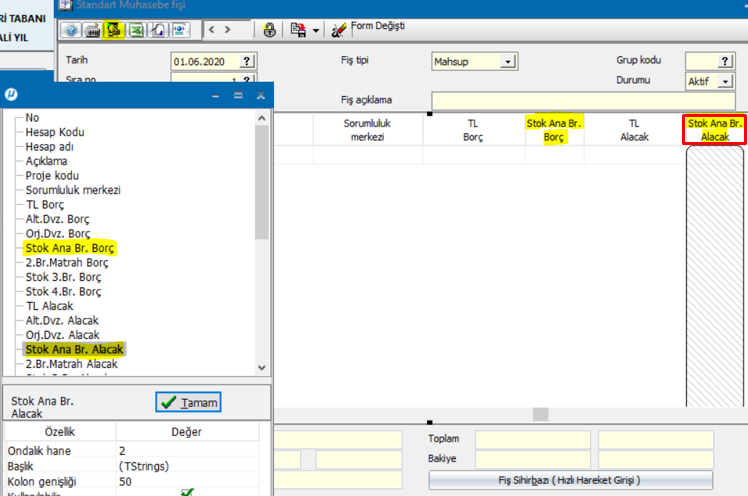748x496 pixels.
Task: Click Fiş Sihirbazı (Hızlı Hareket Girişi) button
Action: (570, 480)
